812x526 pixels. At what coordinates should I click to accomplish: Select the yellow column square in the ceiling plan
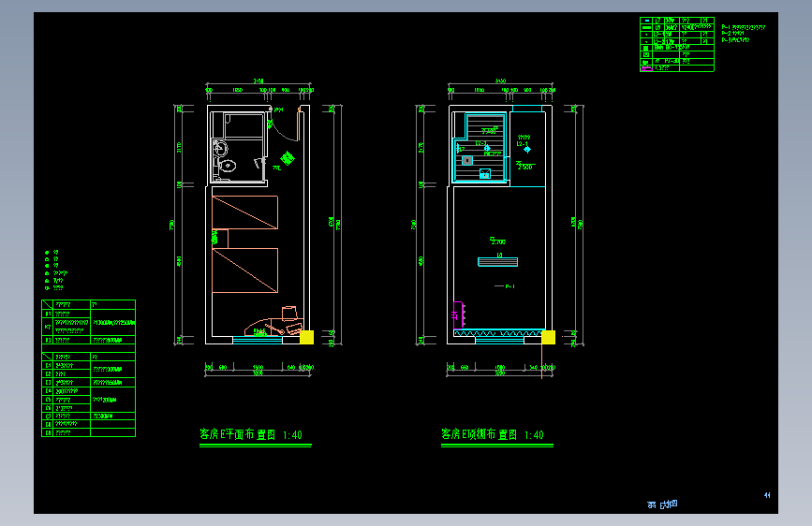click(549, 337)
